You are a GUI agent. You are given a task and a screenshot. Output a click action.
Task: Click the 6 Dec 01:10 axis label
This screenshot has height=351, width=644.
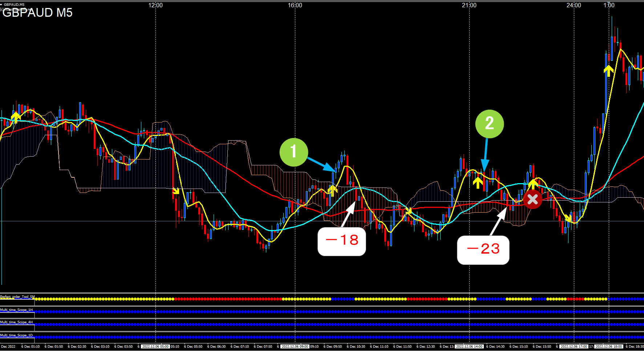coord(31,347)
